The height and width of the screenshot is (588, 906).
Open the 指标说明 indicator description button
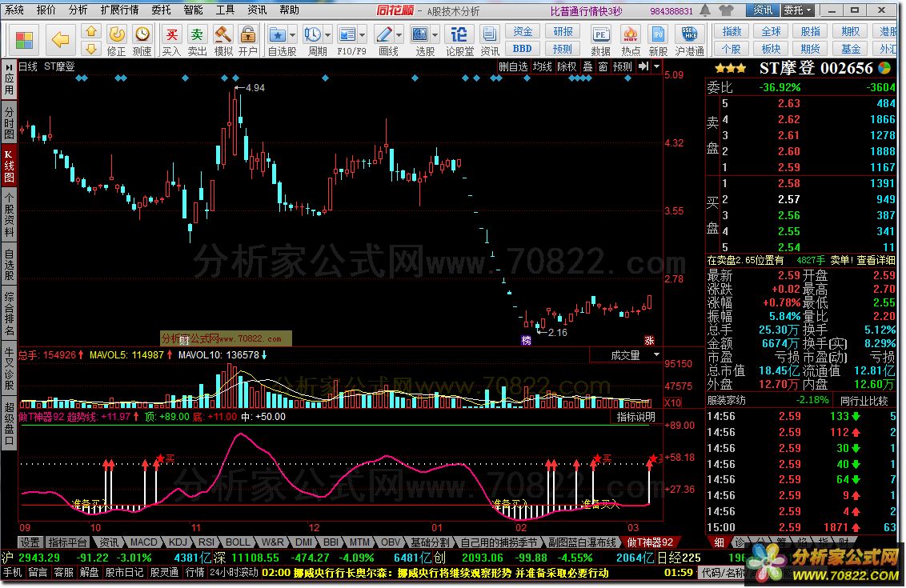(x=635, y=417)
